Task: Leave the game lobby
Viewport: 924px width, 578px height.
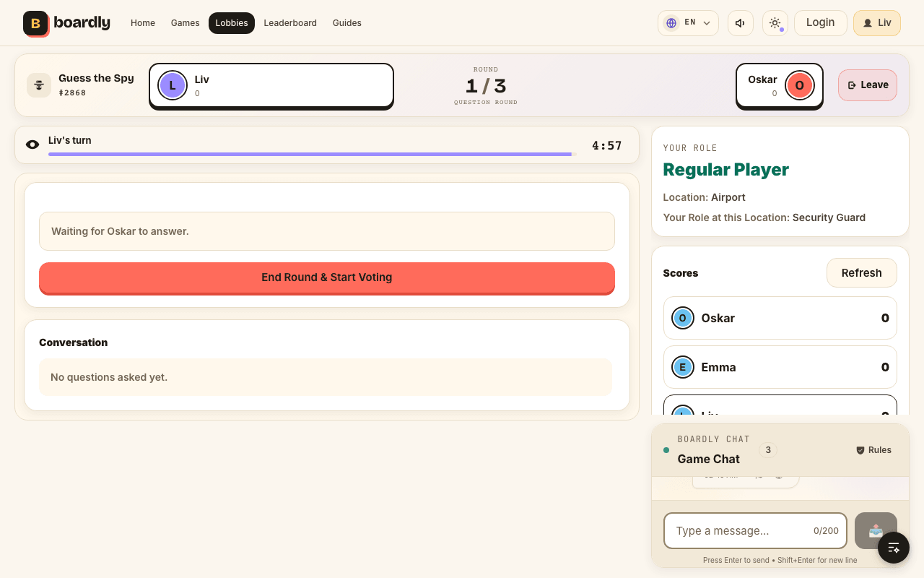Action: (x=868, y=85)
